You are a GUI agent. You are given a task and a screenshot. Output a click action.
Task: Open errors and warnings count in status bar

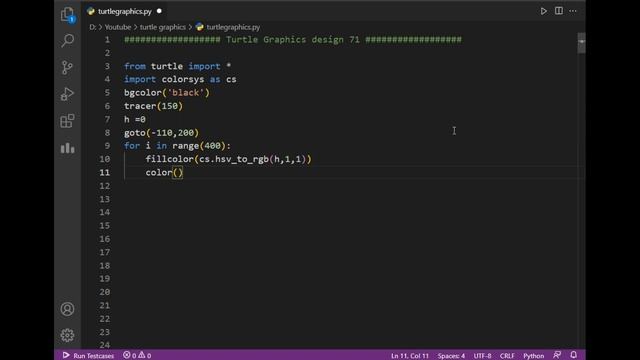tap(137, 356)
